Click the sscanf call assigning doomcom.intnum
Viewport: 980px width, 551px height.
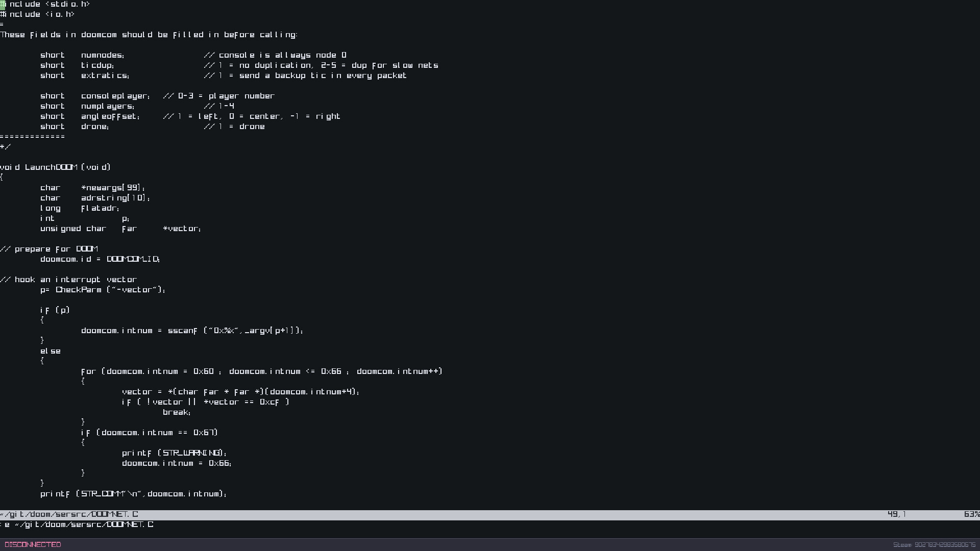pyautogui.click(x=183, y=331)
